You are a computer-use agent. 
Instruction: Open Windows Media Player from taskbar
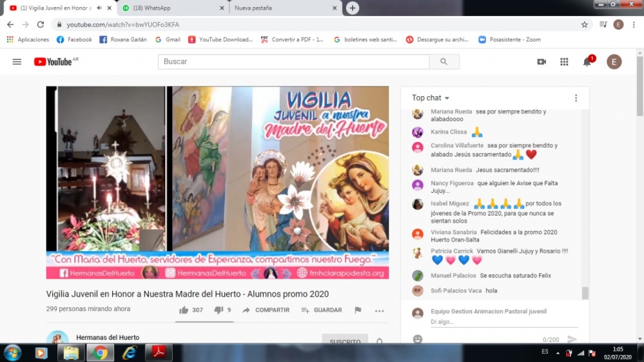41,353
